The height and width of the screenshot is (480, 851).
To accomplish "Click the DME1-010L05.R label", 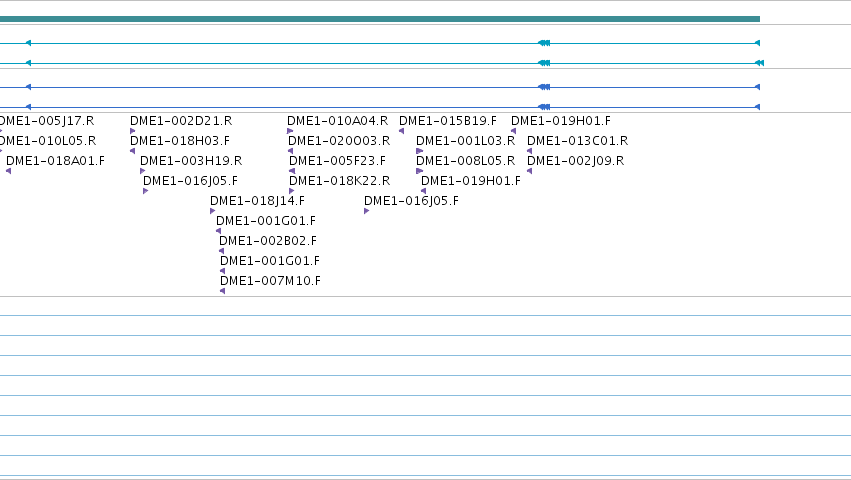I will [48, 141].
